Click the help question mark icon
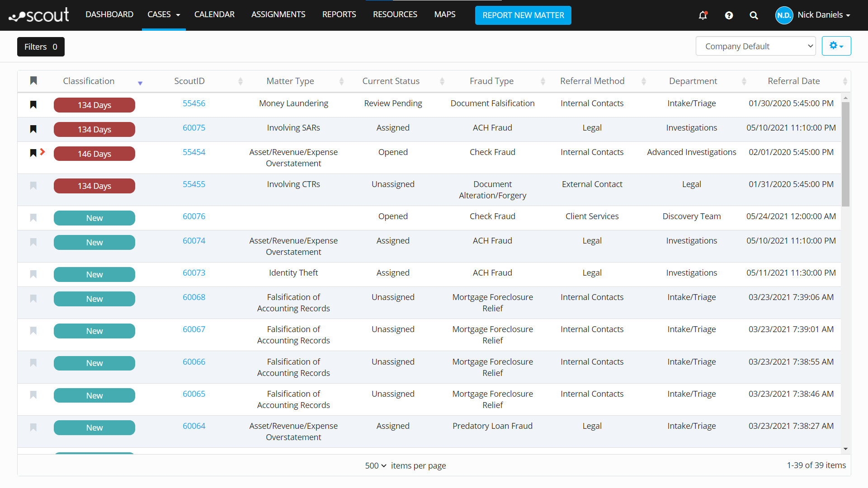 click(729, 15)
